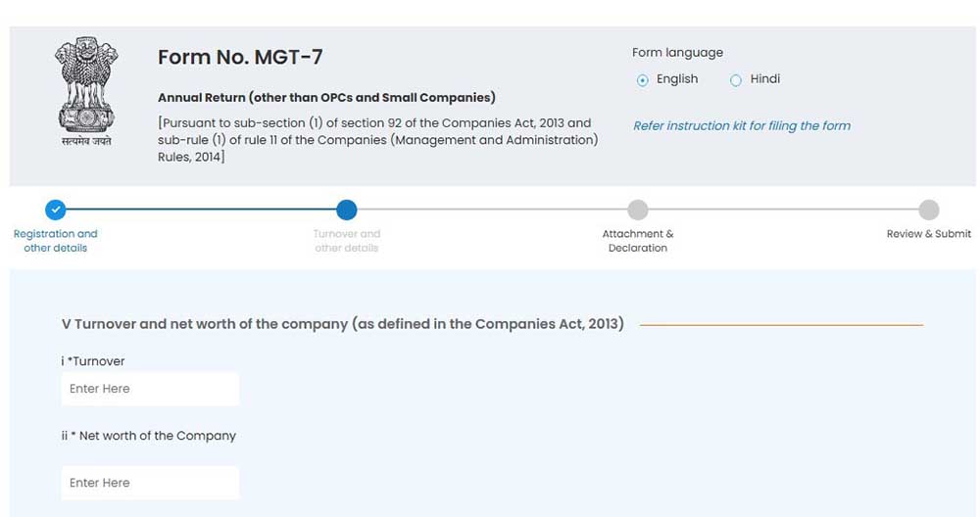
Task: Focus the Turnover input field
Action: 150,389
